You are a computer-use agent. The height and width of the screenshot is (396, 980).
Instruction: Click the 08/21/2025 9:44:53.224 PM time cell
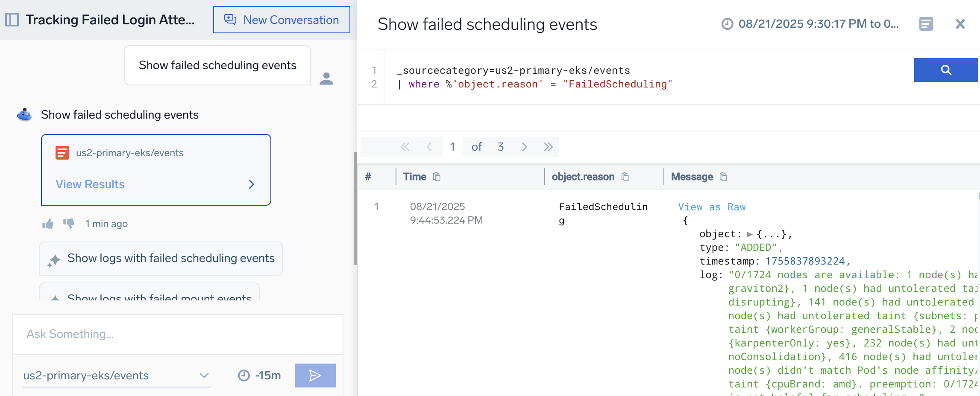point(446,213)
